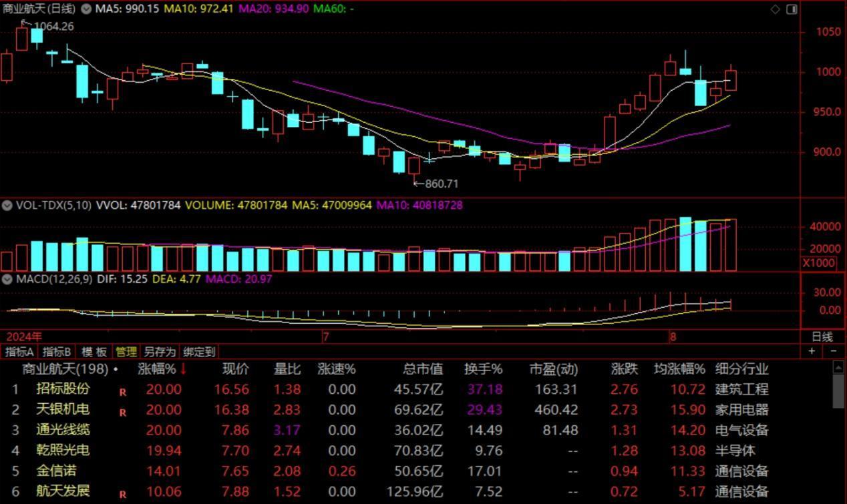Click the R icon beside 招标股份
The image size is (847, 504).
click(x=123, y=393)
